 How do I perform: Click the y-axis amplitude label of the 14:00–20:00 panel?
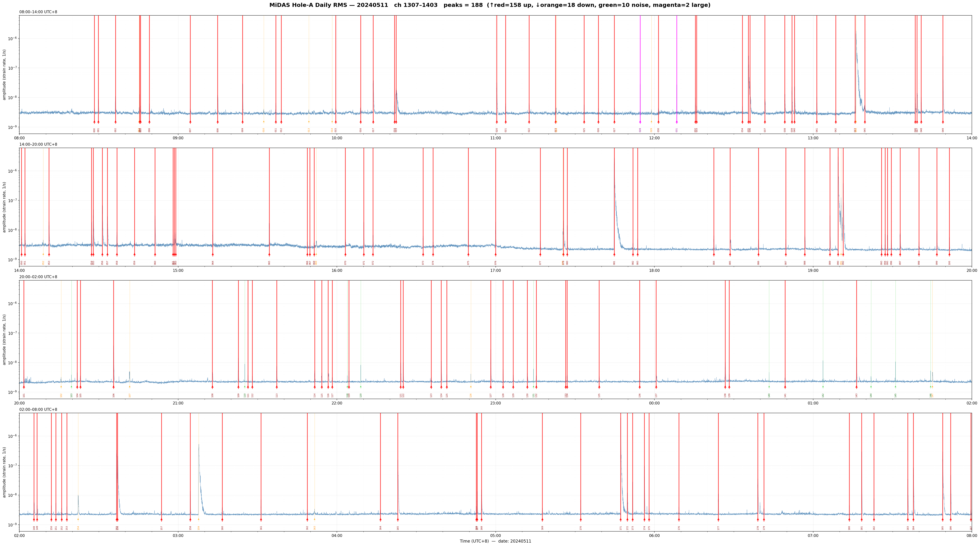tap(5, 207)
